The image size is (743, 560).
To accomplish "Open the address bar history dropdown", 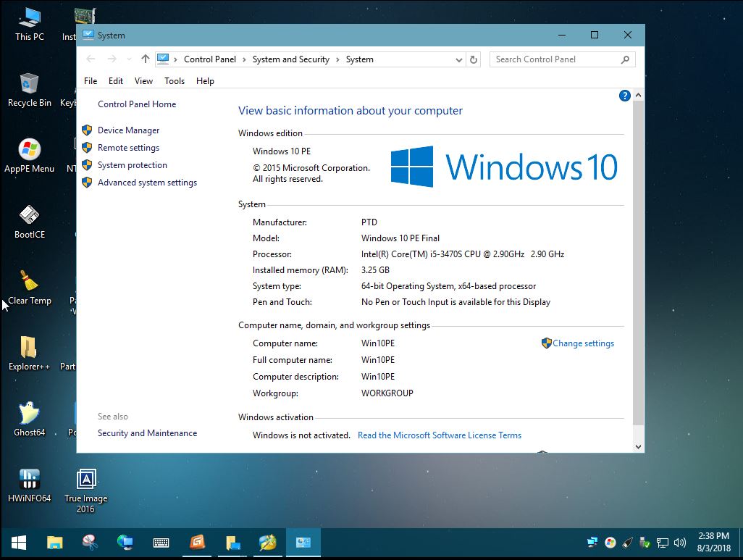I will [x=458, y=59].
